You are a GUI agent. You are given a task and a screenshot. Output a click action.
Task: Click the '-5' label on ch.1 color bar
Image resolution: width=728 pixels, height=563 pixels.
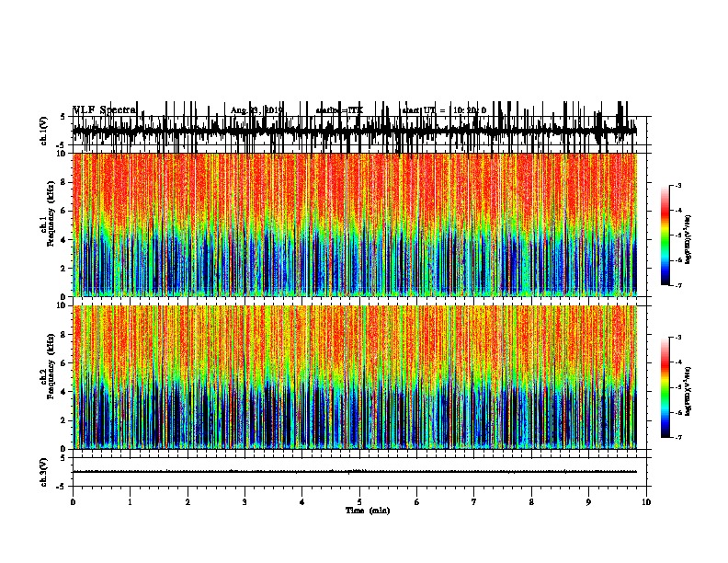677,236
